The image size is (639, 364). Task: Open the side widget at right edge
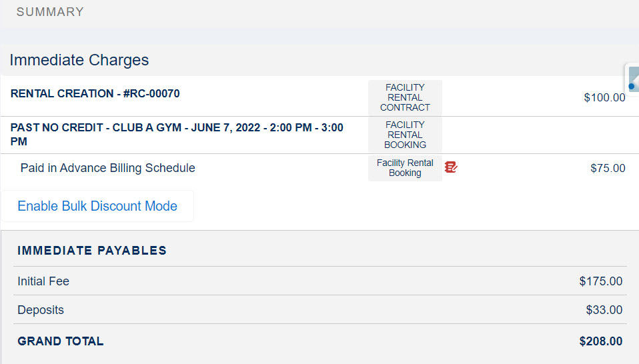(x=632, y=80)
